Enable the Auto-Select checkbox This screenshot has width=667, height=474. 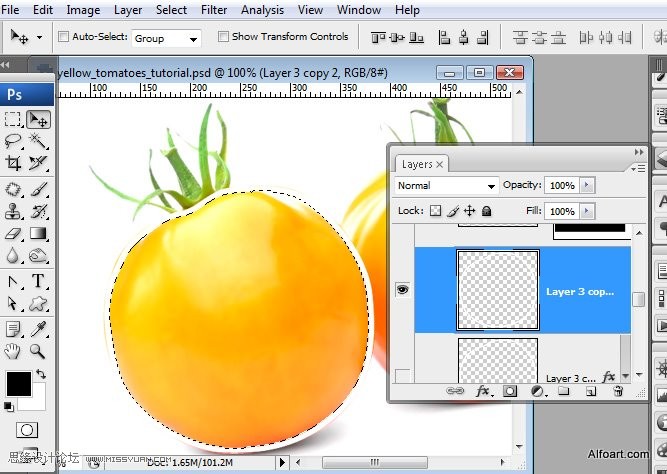point(64,37)
